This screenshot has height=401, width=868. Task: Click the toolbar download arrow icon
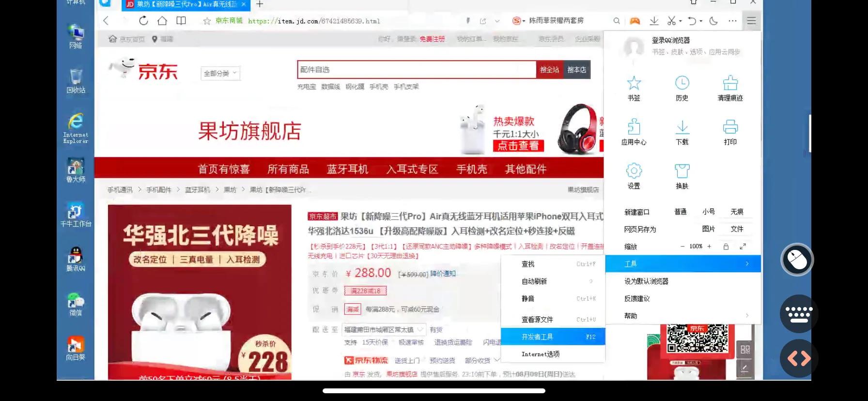tap(654, 20)
